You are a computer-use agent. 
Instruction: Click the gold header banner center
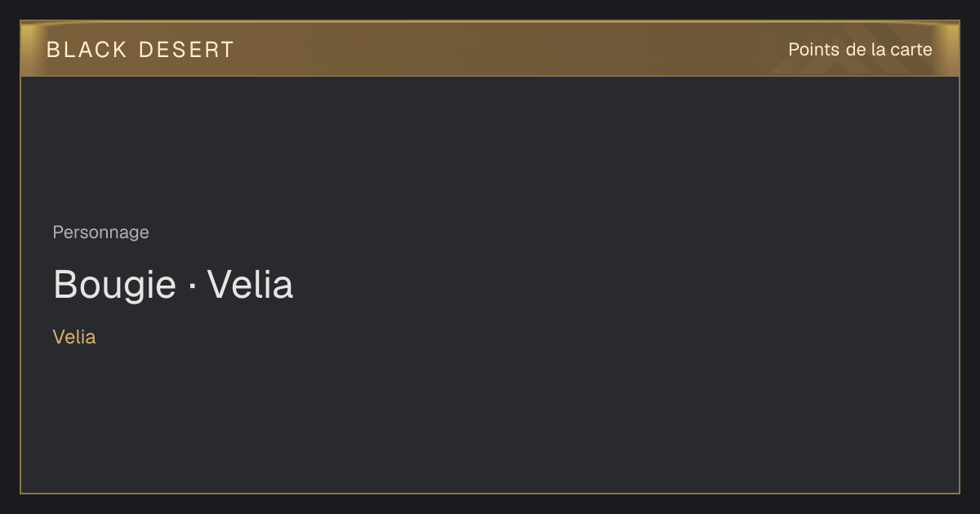(x=490, y=49)
